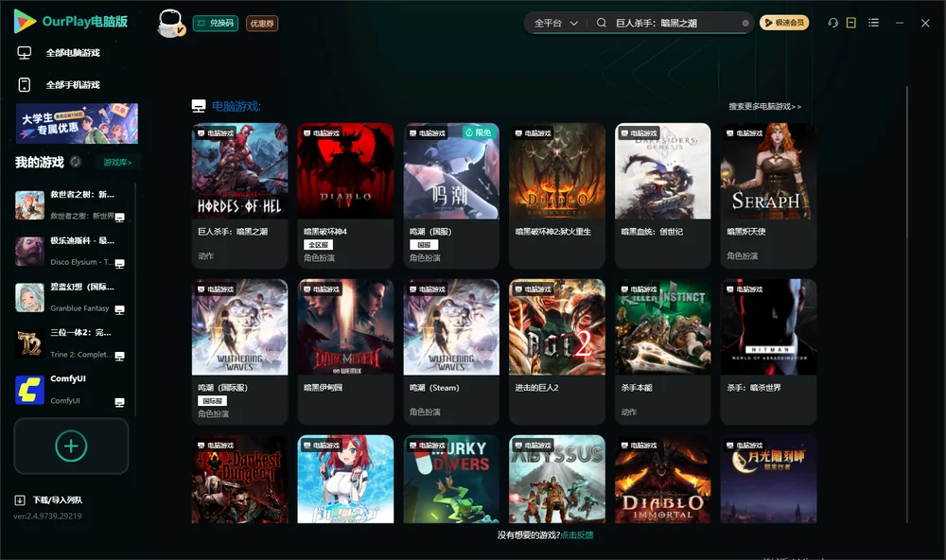Open the Hordes of Hel game card
The image size is (946, 560).
click(x=239, y=196)
